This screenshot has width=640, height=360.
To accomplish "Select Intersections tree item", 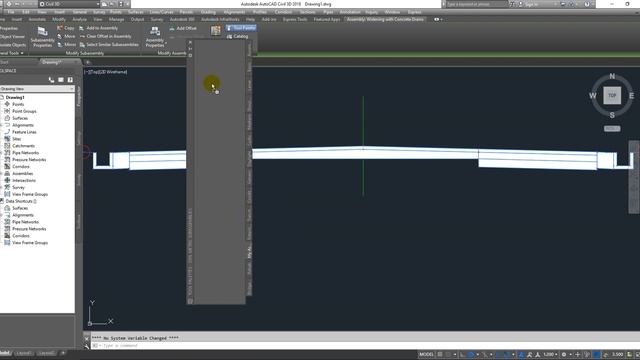I will tap(24, 180).
